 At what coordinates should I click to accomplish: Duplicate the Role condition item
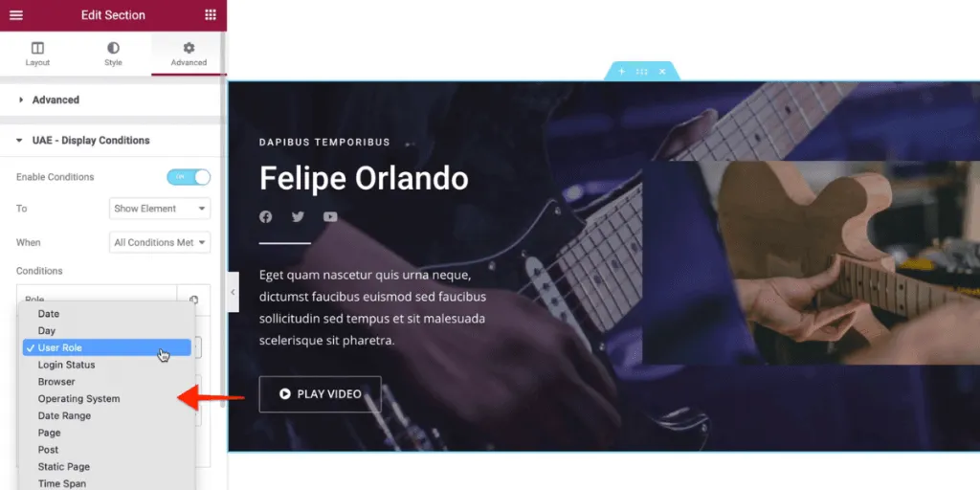pyautogui.click(x=193, y=300)
